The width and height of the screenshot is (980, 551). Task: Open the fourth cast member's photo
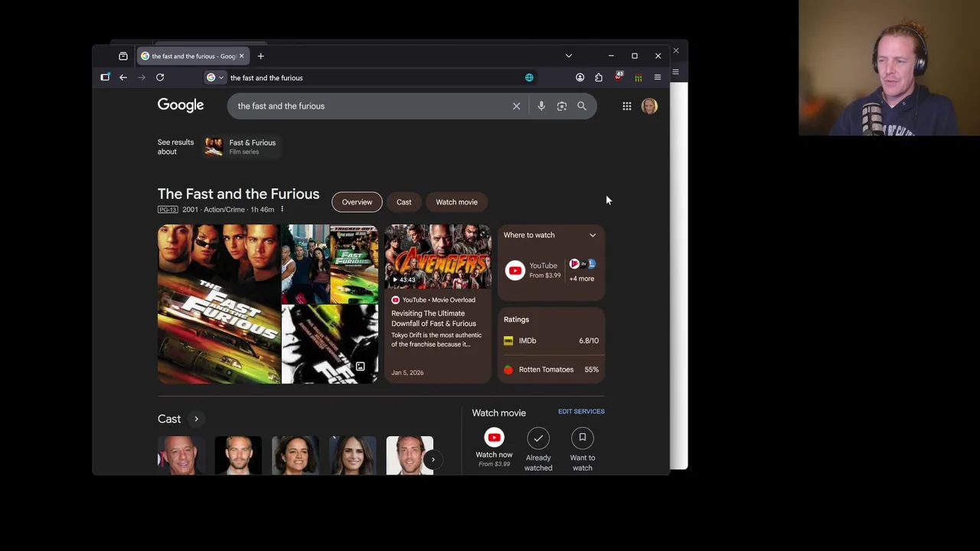[352, 455]
